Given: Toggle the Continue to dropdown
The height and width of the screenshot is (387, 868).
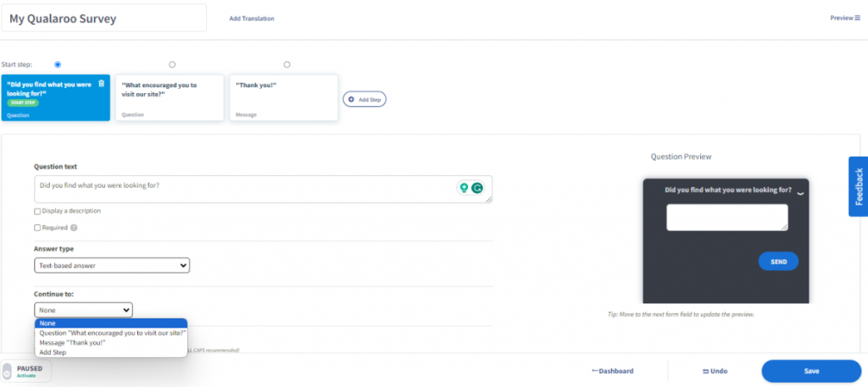Looking at the screenshot, I should [84, 310].
